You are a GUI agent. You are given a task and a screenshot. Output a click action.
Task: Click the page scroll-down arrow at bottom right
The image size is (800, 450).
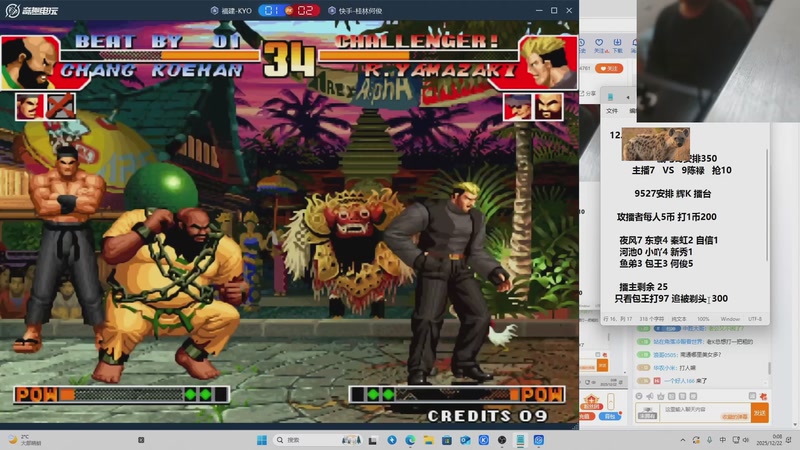tap(795, 424)
